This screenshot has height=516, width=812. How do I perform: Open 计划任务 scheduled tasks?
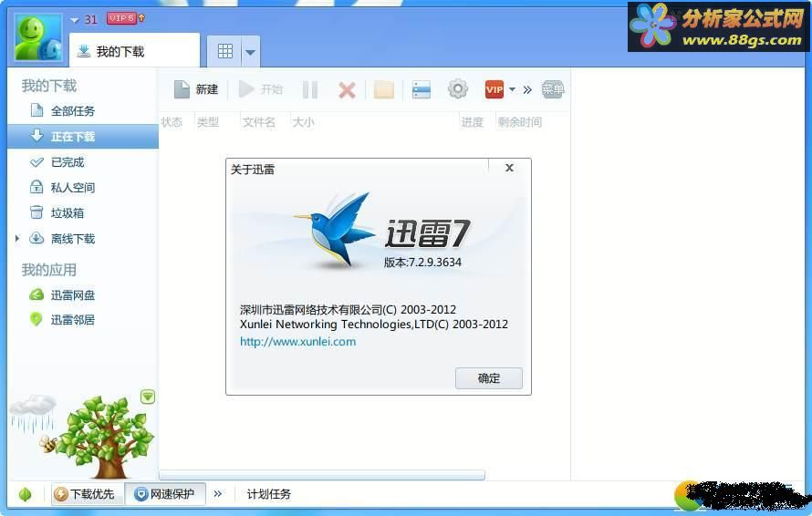[269, 494]
